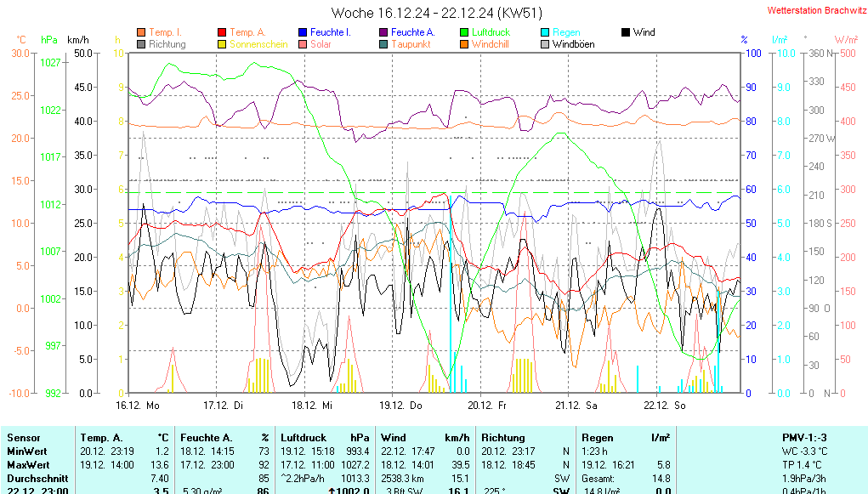Image resolution: width=868 pixels, height=494 pixels.
Task: Click the orange Temp. I. legend swatch
Action: [141, 32]
